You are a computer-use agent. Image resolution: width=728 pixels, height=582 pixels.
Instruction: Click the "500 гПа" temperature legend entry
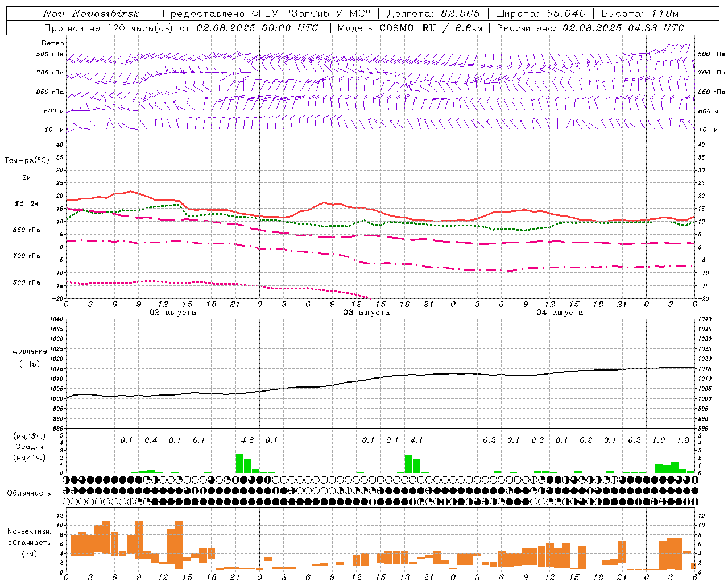27,282
